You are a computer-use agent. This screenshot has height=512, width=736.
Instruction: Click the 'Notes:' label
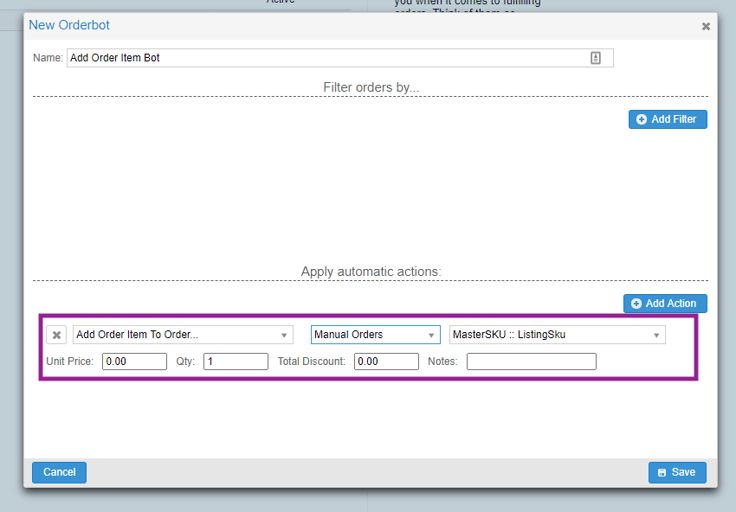click(443, 361)
